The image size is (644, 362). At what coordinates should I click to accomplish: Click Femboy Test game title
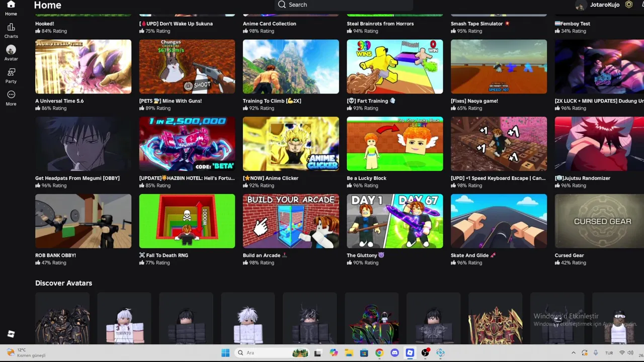tap(573, 24)
